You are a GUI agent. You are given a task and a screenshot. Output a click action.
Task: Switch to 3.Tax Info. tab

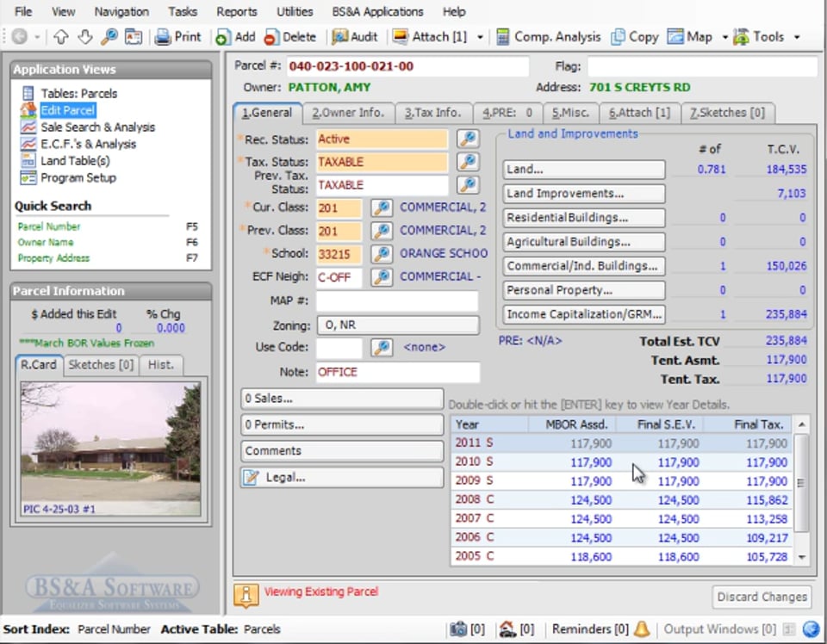(x=433, y=113)
